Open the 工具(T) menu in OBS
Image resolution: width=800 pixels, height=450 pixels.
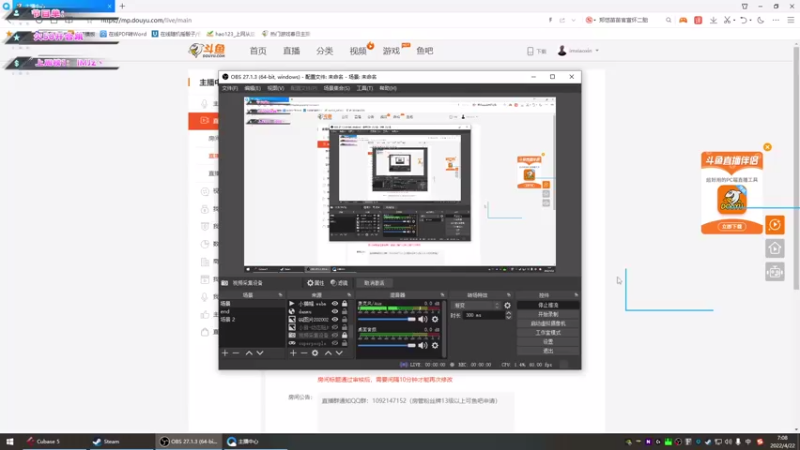(x=364, y=88)
